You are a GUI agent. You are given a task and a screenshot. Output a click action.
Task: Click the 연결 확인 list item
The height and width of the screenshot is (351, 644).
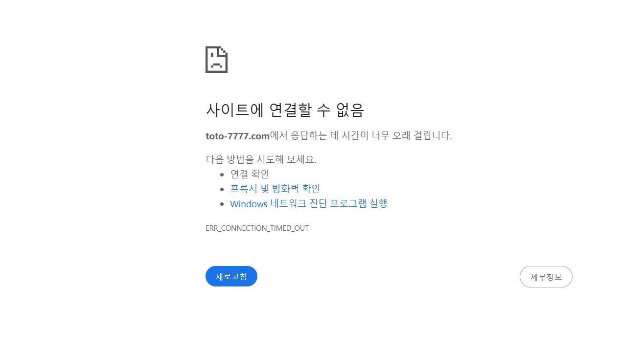pos(250,174)
